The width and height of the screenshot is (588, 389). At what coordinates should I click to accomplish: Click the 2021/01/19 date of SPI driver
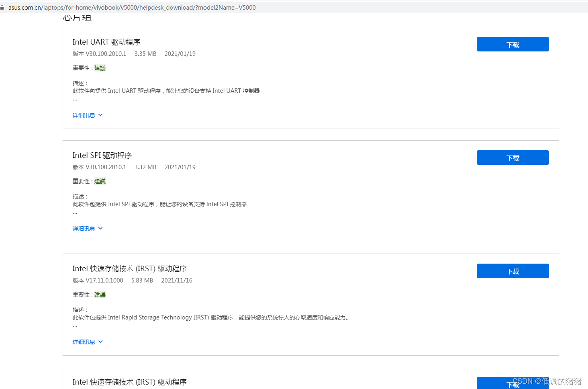point(180,167)
